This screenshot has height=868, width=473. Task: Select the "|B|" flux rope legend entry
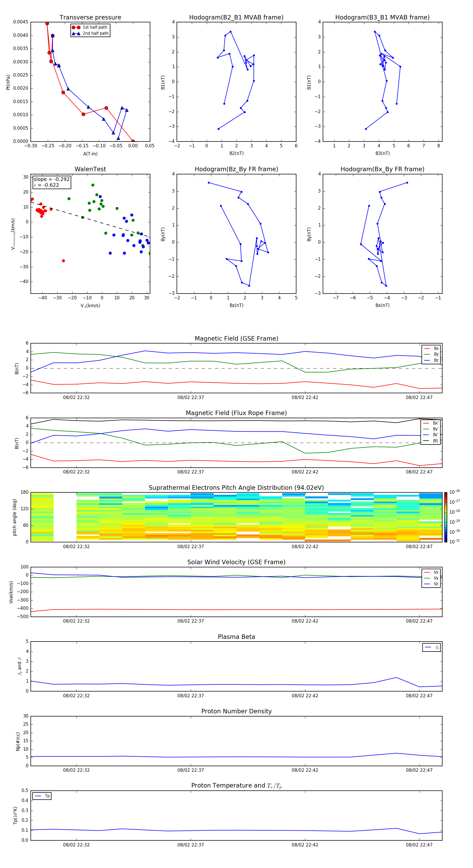[431, 441]
